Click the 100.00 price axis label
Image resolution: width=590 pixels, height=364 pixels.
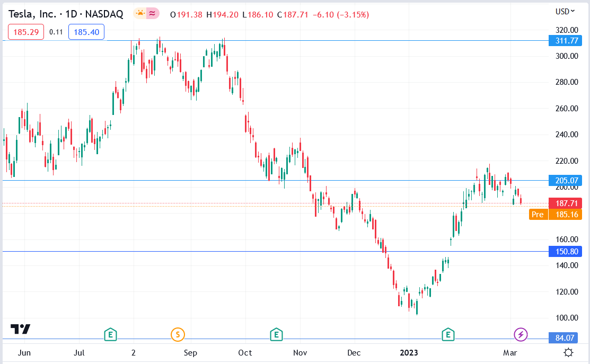[x=567, y=318]
